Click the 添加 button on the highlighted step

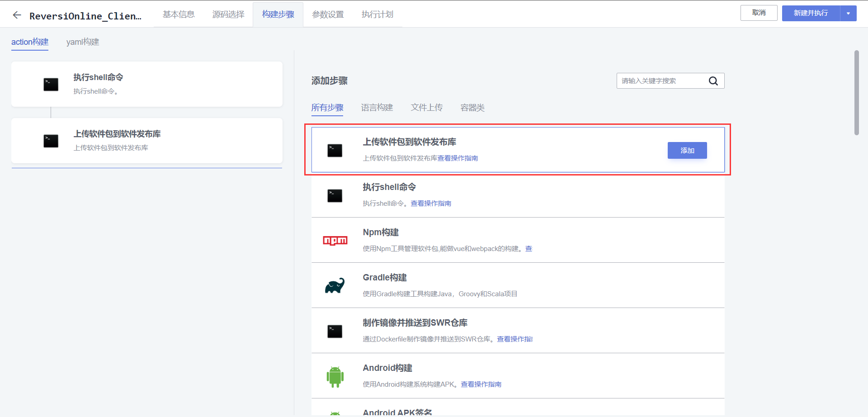point(687,150)
